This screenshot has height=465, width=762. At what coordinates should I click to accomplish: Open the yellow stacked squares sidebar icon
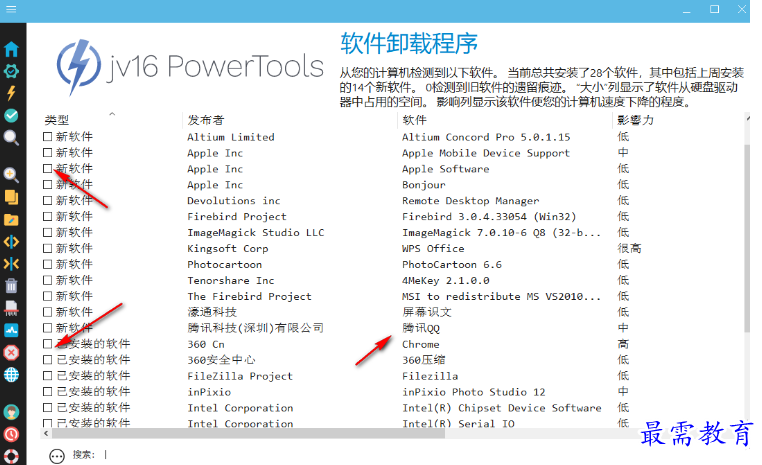click(11, 197)
